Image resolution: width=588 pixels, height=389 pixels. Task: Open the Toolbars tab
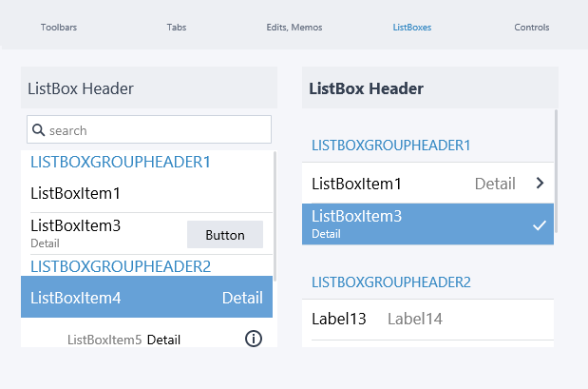point(59,28)
